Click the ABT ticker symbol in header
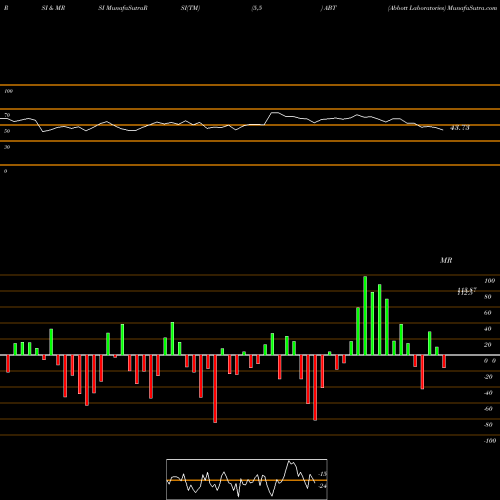The height and width of the screenshot is (500, 500). pyautogui.click(x=330, y=8)
